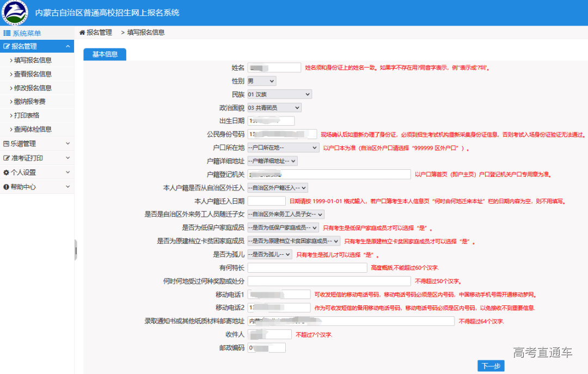Click the 下一步 next-step button
The width and height of the screenshot is (588, 374).
pyautogui.click(x=491, y=366)
